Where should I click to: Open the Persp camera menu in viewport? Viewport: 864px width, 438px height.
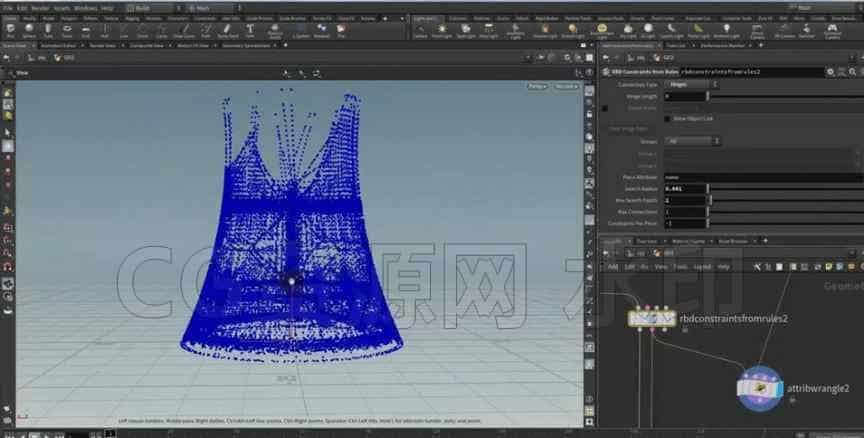pos(537,86)
